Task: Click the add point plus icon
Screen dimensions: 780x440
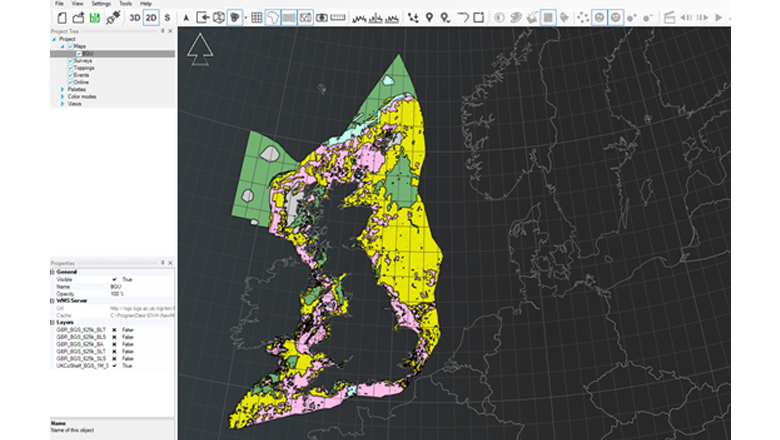Action: point(632,18)
